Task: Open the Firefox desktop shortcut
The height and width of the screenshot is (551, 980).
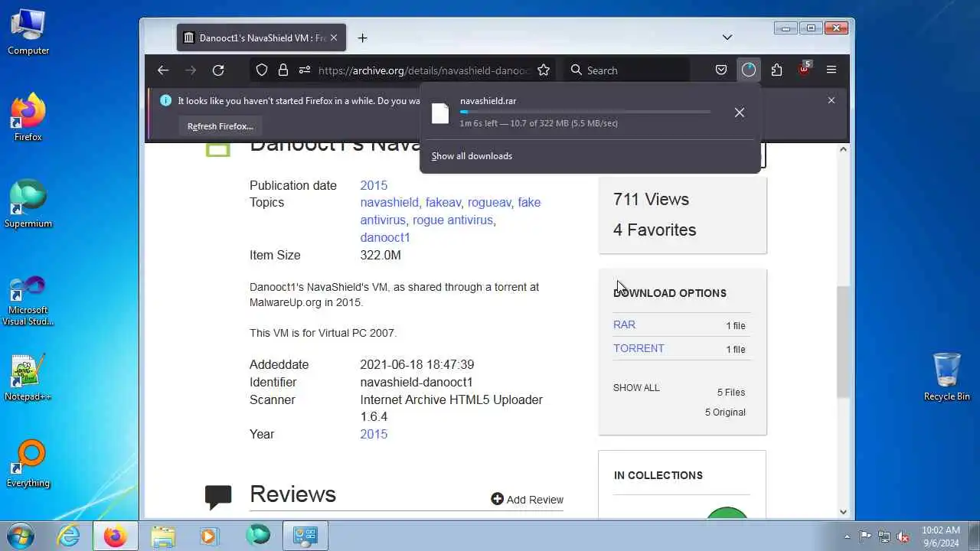Action: click(28, 118)
